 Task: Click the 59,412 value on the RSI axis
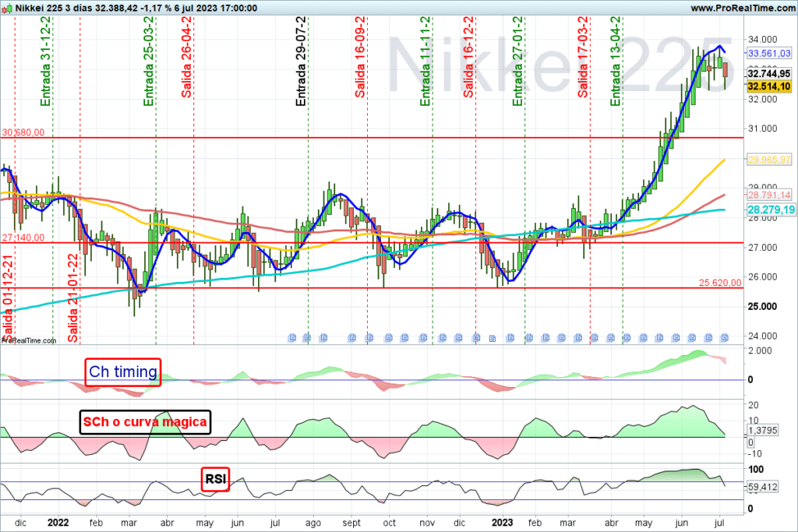(762, 487)
